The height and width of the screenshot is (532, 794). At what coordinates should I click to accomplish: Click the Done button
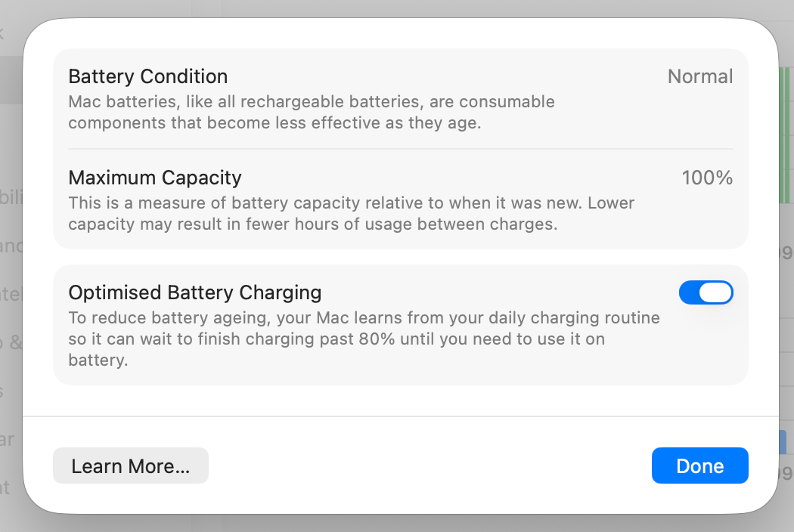click(x=699, y=466)
